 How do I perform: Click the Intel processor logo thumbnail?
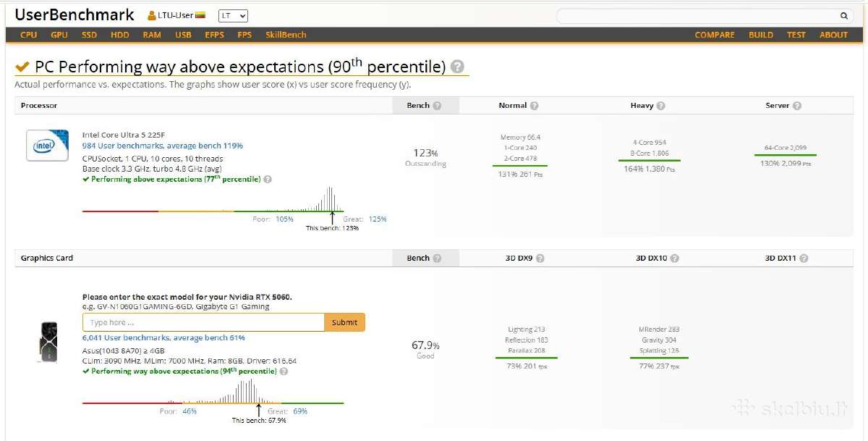[x=47, y=146]
